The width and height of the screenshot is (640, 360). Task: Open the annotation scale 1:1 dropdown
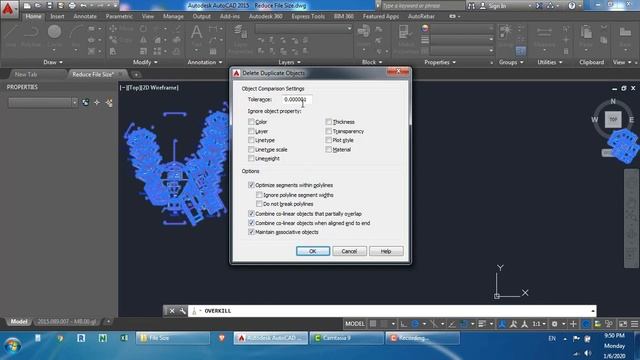tap(539, 324)
